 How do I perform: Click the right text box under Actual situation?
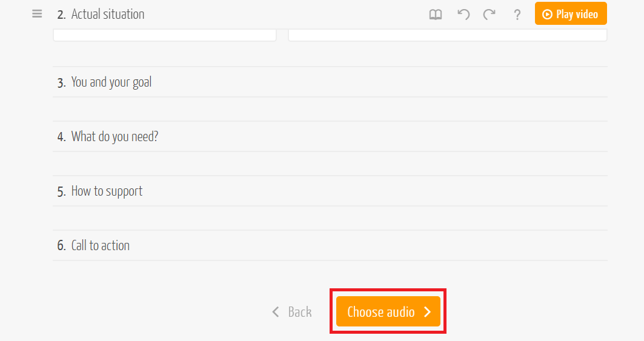(447, 35)
